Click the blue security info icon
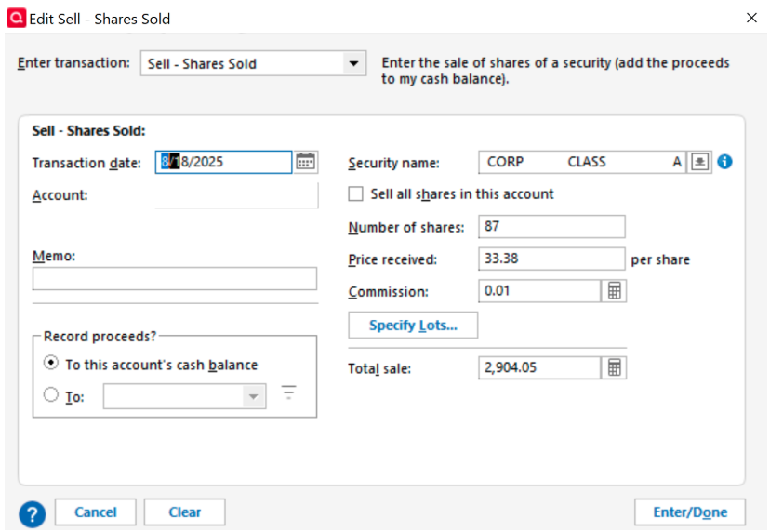Screen dimensions: 770x532 pos(724,162)
